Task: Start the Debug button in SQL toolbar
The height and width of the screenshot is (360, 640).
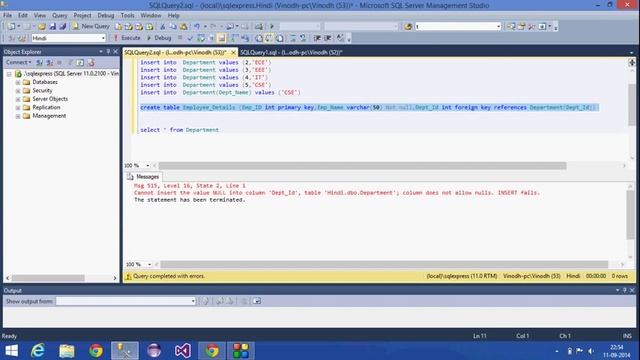Action: (159, 38)
